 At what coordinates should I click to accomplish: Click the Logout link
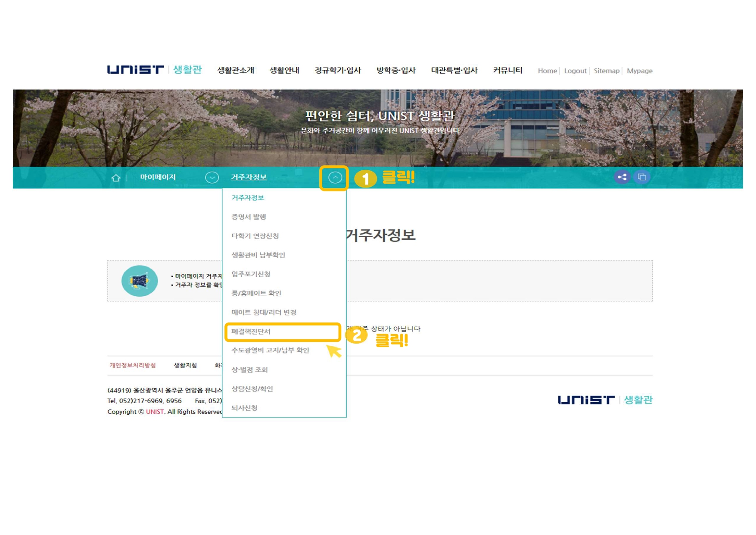pos(575,71)
